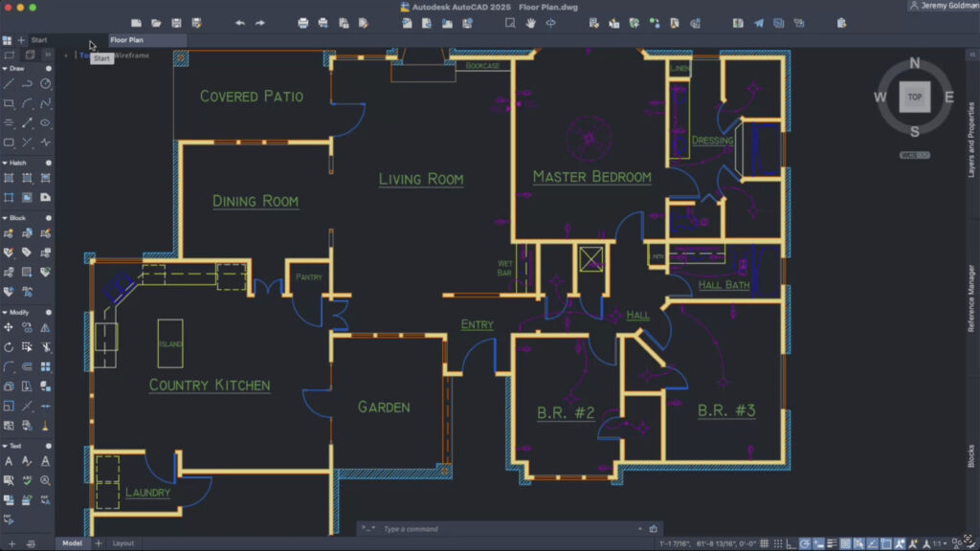Collapse the Hatch tool panel
The width and height of the screenshot is (980, 551).
click(5, 163)
